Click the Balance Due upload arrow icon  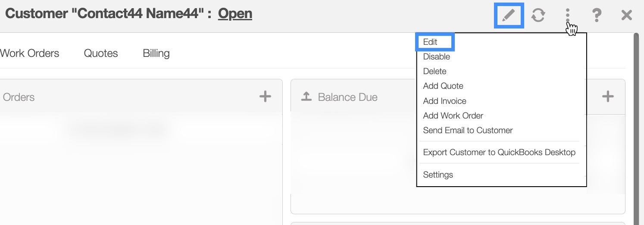tap(306, 97)
